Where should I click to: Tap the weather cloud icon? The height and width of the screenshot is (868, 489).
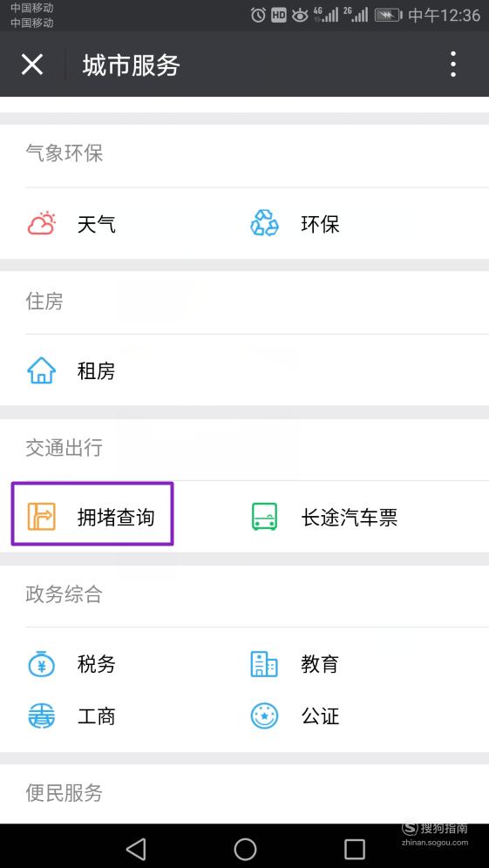(42, 224)
